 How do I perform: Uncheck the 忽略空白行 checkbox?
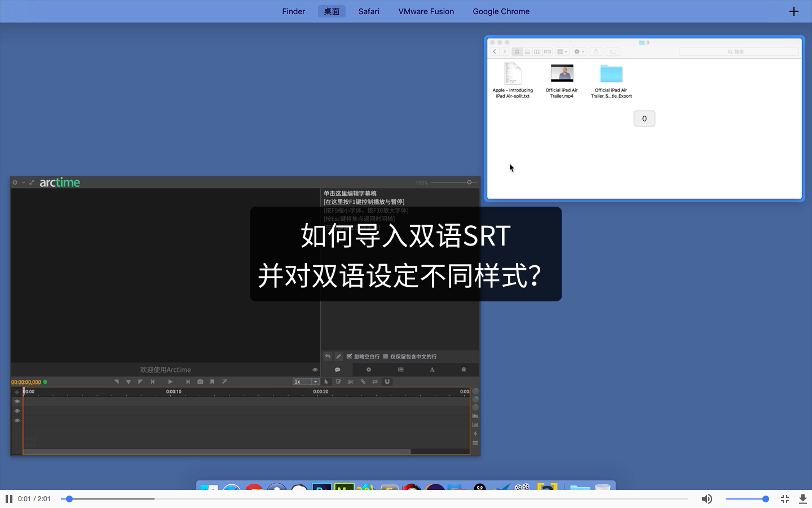(350, 356)
